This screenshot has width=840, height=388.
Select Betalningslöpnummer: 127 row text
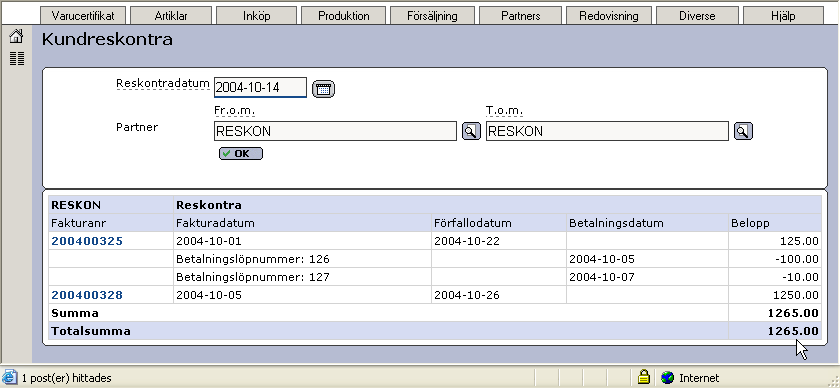coord(253,277)
